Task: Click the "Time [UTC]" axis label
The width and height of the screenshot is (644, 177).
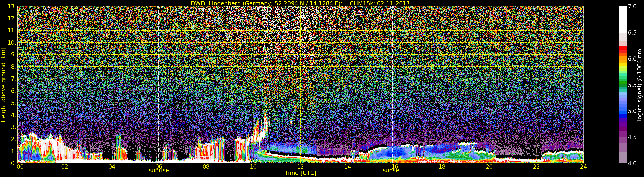Action: click(300, 173)
